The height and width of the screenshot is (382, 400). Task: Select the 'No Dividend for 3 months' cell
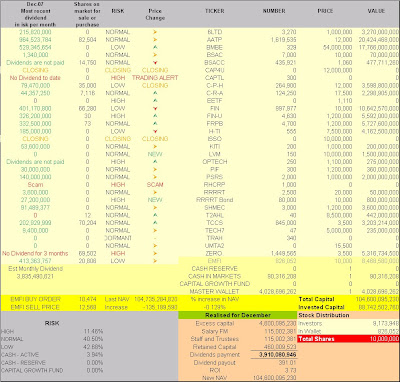click(x=35, y=253)
